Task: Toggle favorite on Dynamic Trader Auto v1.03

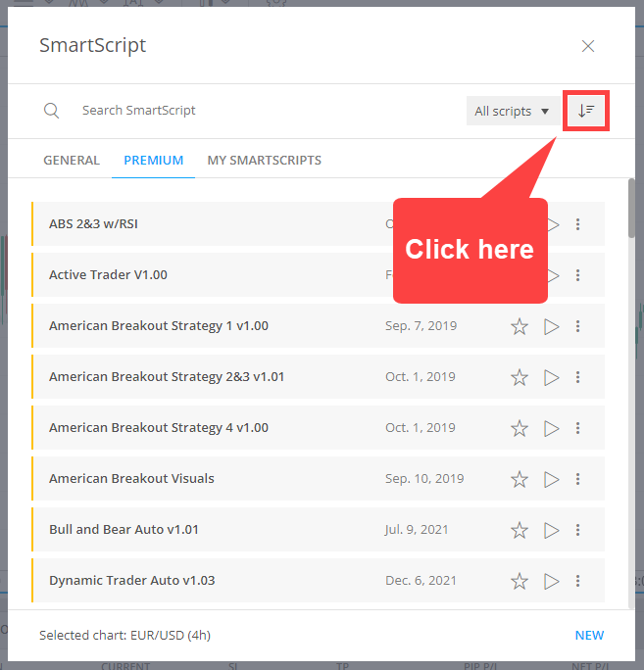Action: click(520, 581)
